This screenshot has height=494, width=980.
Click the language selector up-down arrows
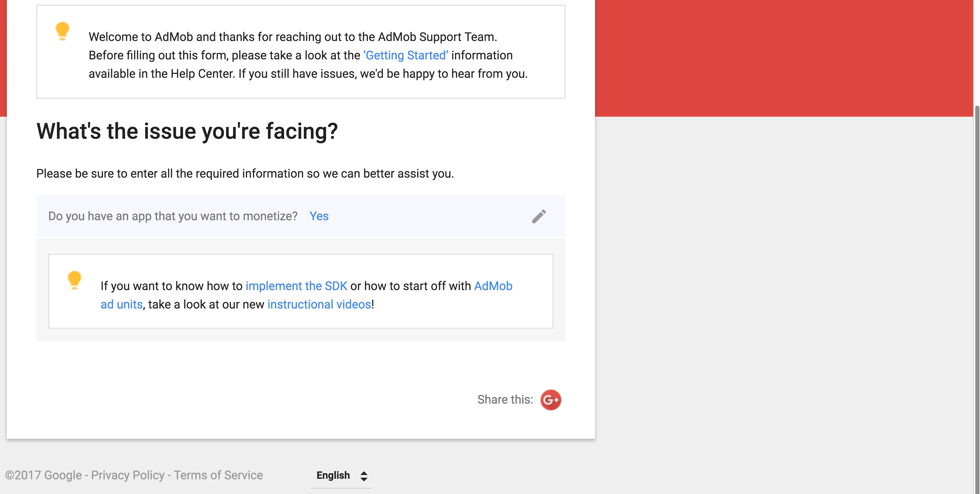pyautogui.click(x=364, y=476)
